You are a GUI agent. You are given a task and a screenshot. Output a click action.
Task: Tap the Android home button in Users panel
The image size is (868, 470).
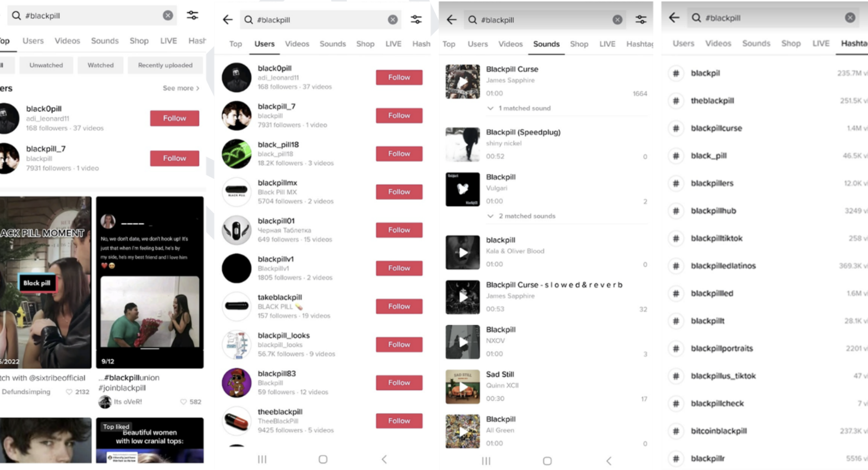(323, 459)
